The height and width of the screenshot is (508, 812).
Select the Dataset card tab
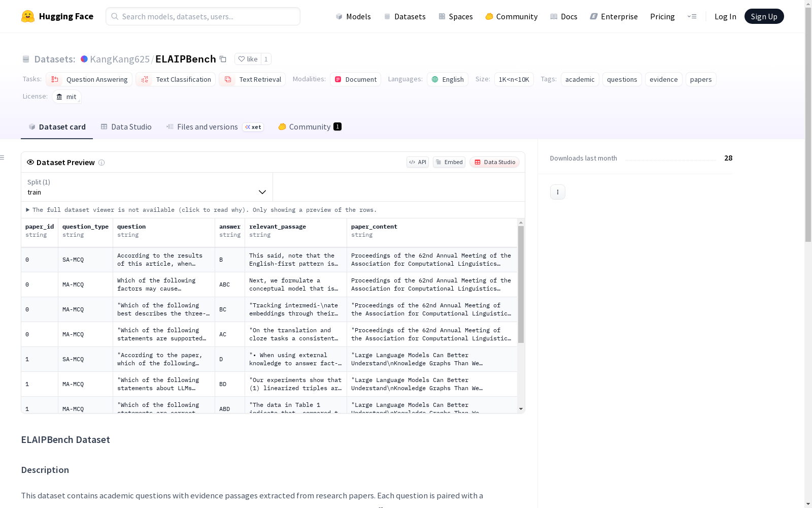pyautogui.click(x=57, y=127)
